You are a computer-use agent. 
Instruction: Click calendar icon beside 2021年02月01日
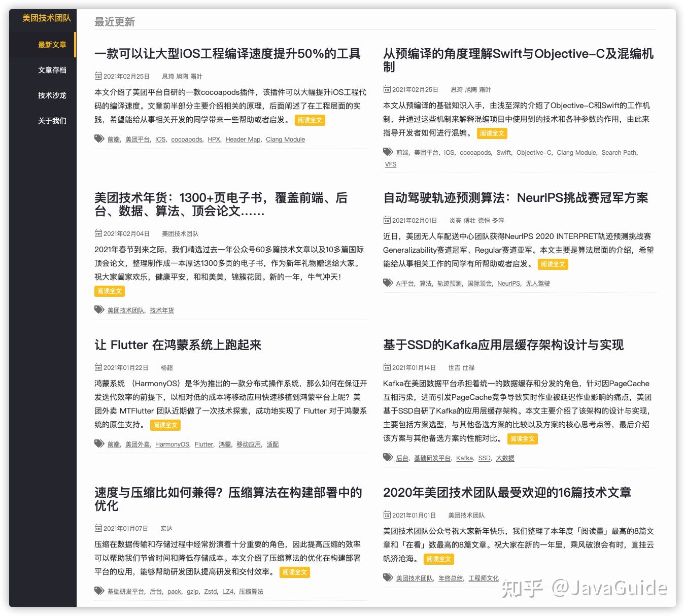click(387, 220)
